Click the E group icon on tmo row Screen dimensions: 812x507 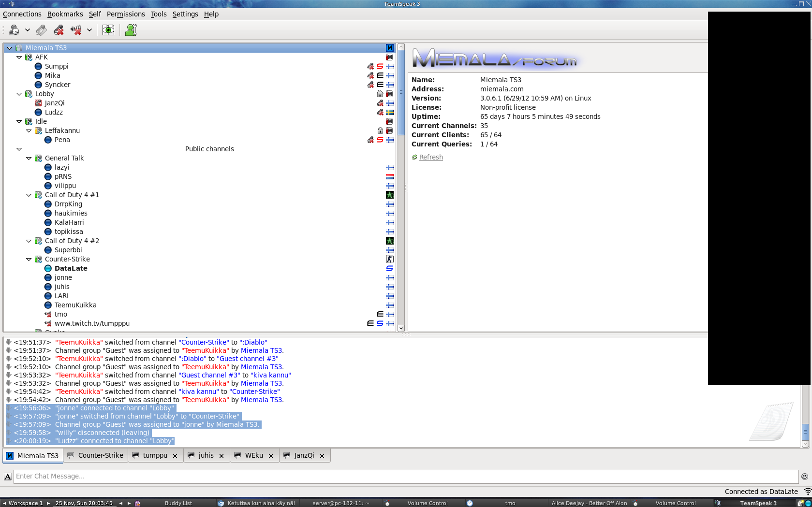[x=380, y=314]
